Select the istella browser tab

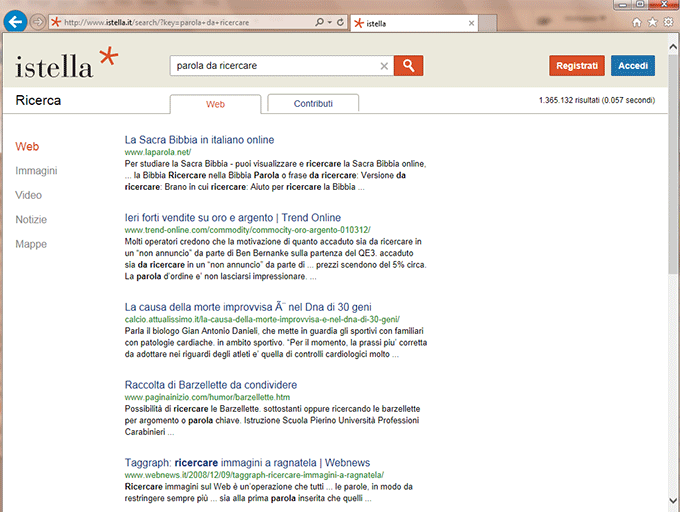click(414, 23)
